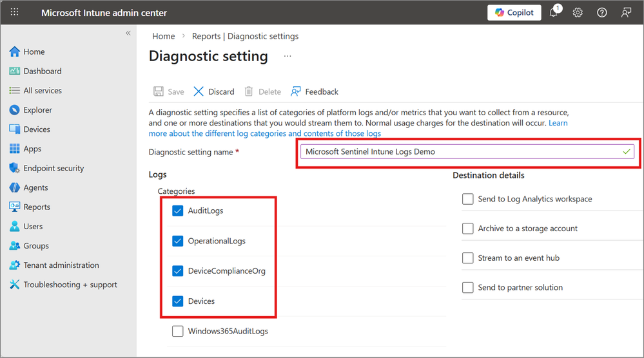Check Send to Log Analytics workspace
Image resolution: width=644 pixels, height=358 pixels.
[x=468, y=199]
